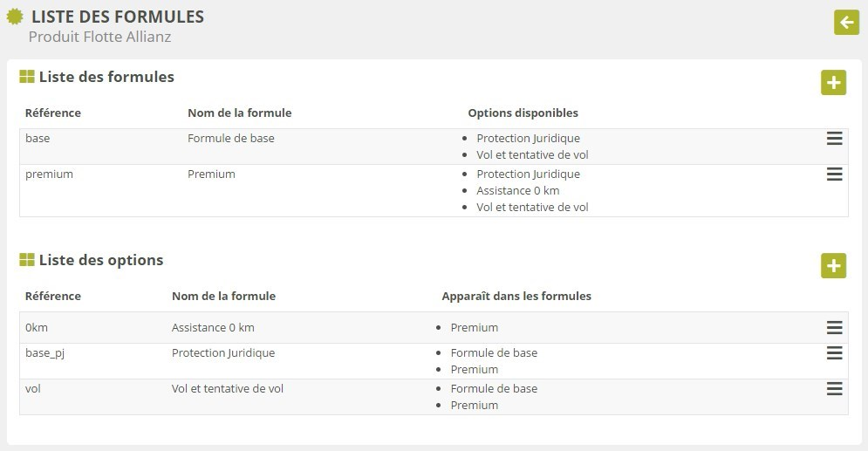868x451 pixels.
Task: Add a new option with plus icon
Action: (x=833, y=266)
